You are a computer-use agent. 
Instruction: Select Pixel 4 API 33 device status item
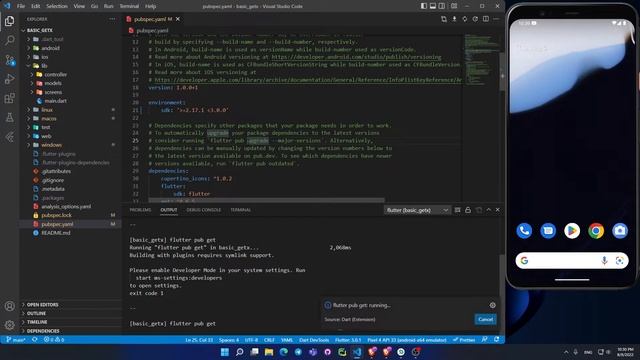click(407, 340)
